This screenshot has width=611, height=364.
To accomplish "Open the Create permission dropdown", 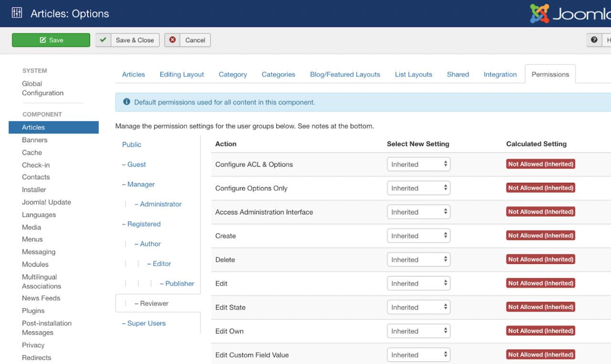I will pos(419,236).
